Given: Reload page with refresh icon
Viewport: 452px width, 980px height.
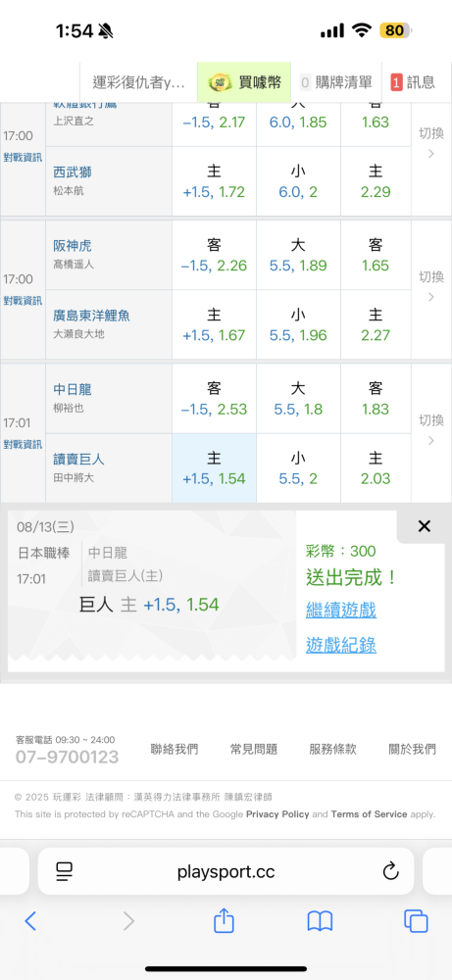Looking at the screenshot, I should [x=391, y=870].
